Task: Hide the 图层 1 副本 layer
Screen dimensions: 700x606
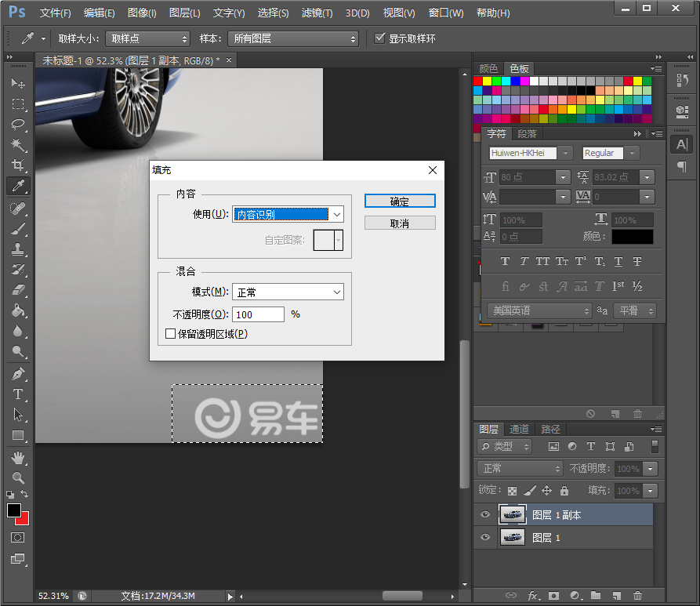Action: point(485,515)
